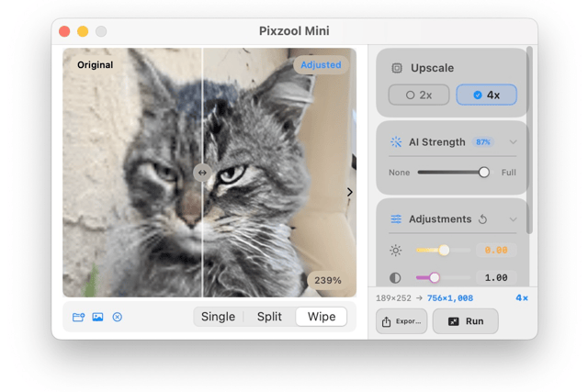This screenshot has height=392, width=588.
Task: Click the brightness sun icon
Action: point(396,250)
